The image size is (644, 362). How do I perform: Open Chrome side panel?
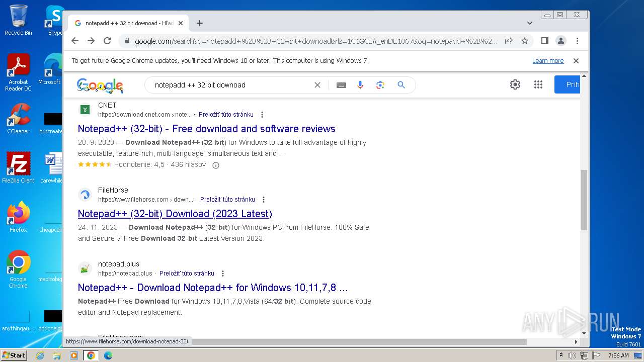[544, 41]
